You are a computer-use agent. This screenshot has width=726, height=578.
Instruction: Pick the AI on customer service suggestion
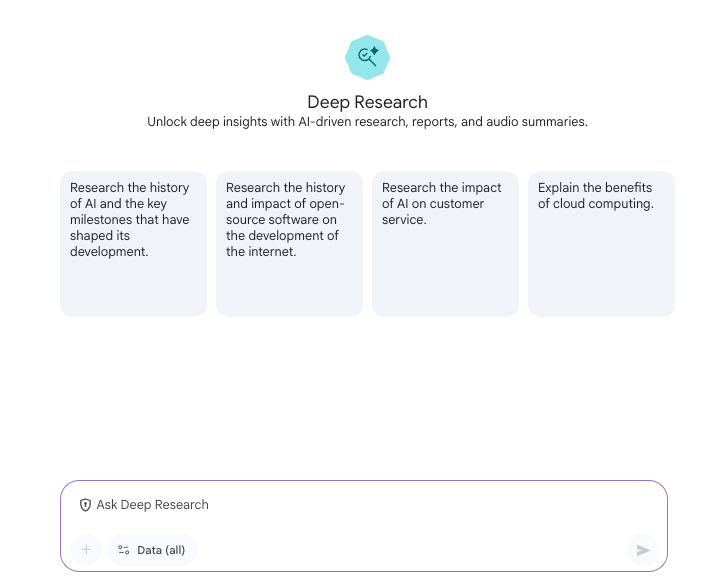445,204
